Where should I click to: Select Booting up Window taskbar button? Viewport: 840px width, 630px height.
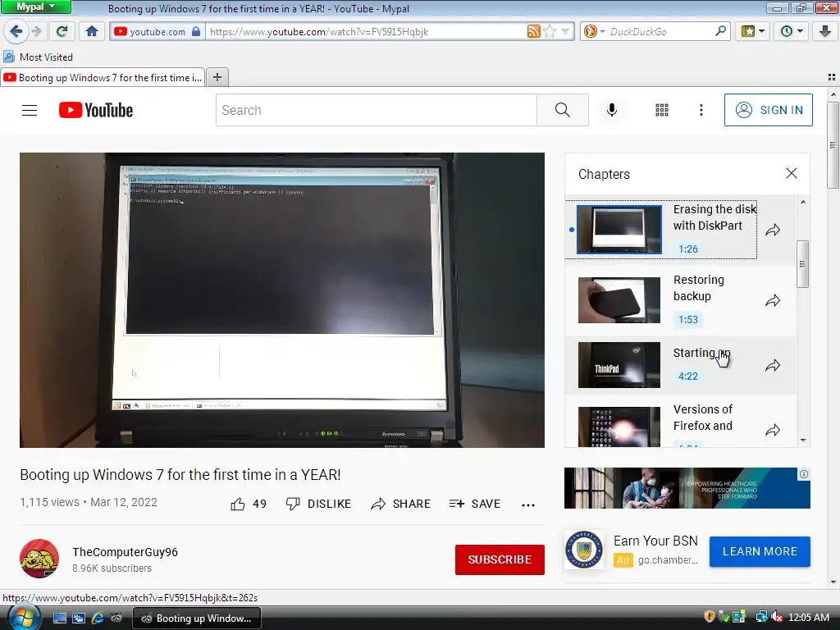[197, 619]
